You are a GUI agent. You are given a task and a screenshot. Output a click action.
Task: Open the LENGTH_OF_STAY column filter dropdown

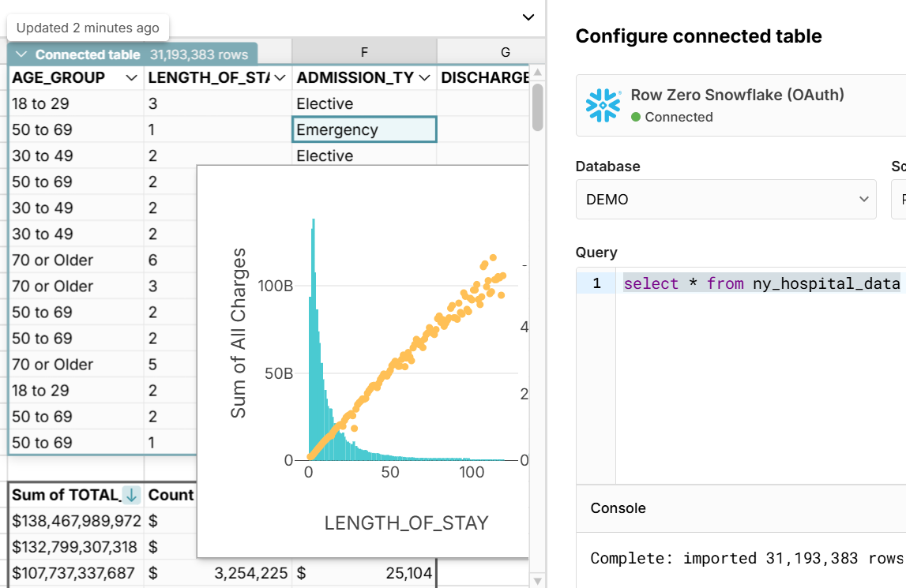point(278,78)
